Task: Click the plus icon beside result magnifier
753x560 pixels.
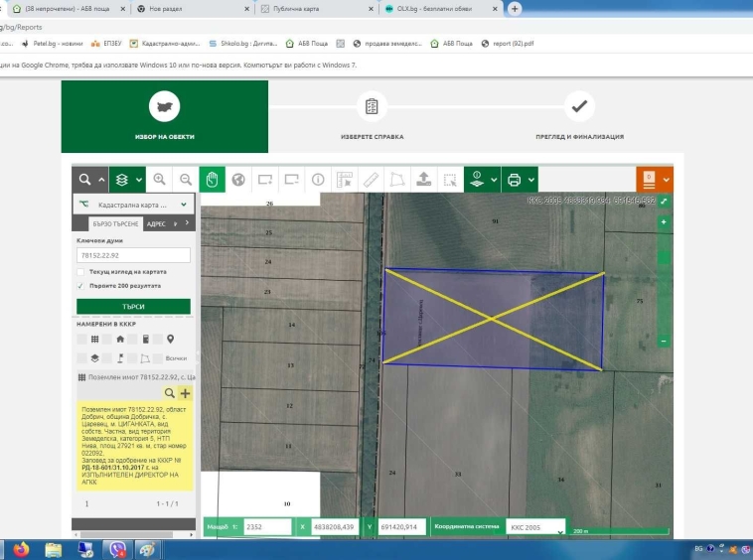Action: point(185,394)
